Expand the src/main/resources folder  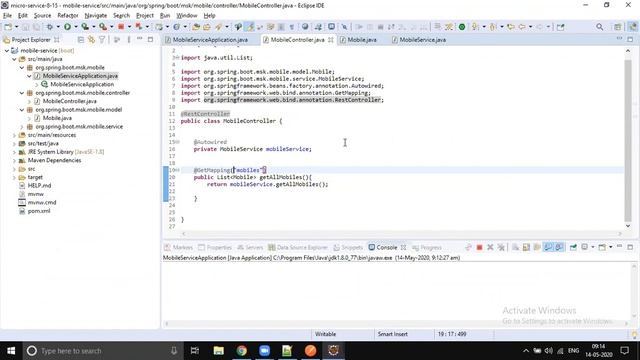click(14, 135)
